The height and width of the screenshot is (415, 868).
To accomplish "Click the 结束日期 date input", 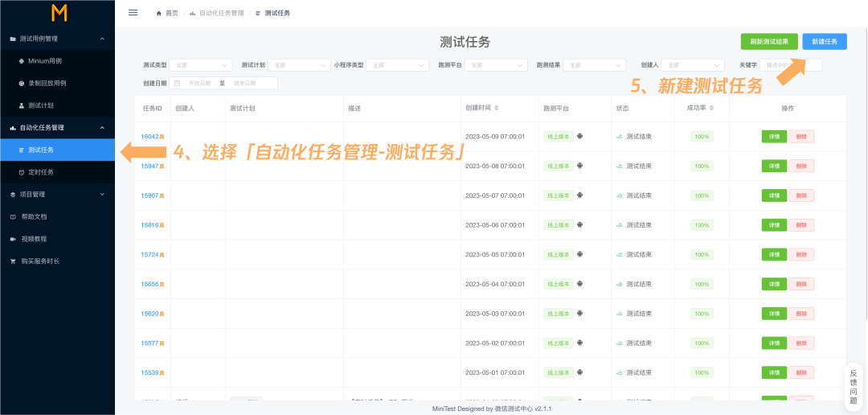I will (245, 83).
